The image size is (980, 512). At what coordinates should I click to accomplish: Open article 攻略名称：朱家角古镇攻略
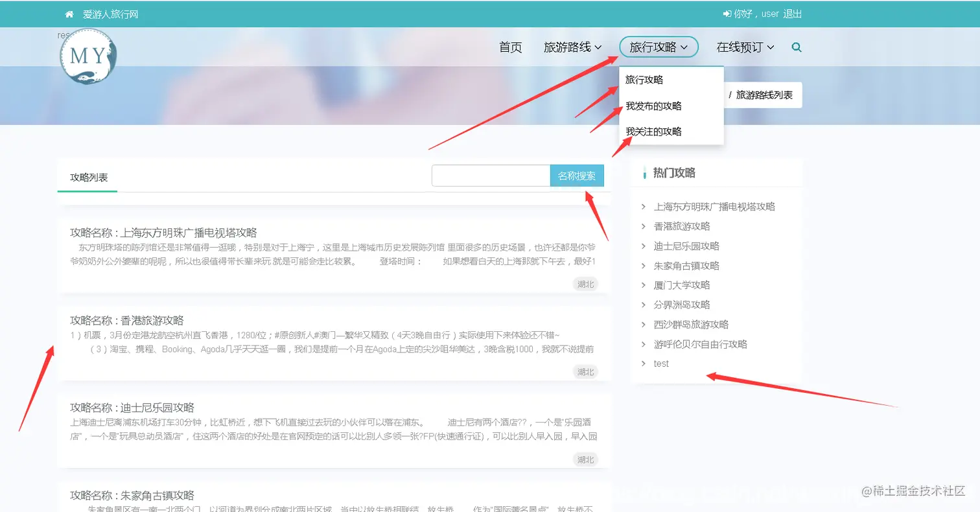point(132,495)
